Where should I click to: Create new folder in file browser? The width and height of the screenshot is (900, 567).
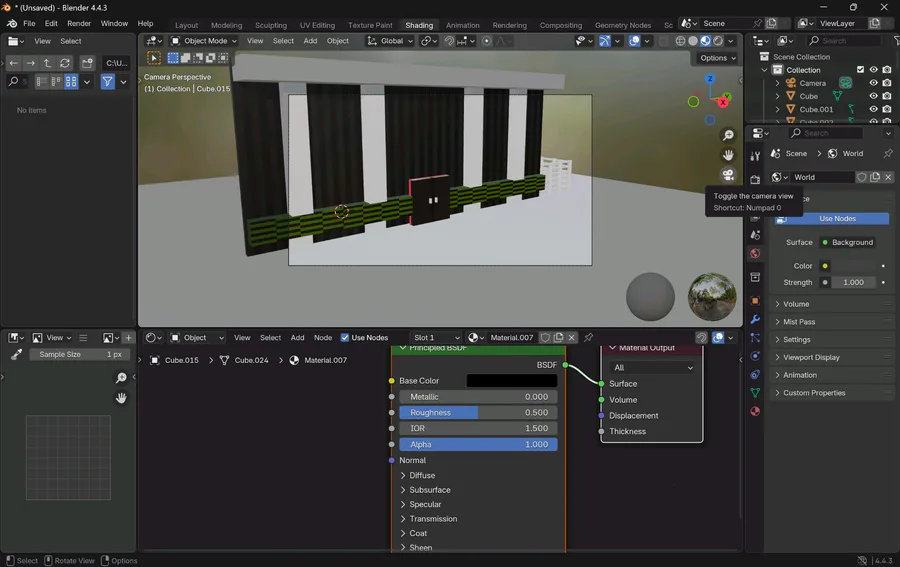click(x=87, y=63)
